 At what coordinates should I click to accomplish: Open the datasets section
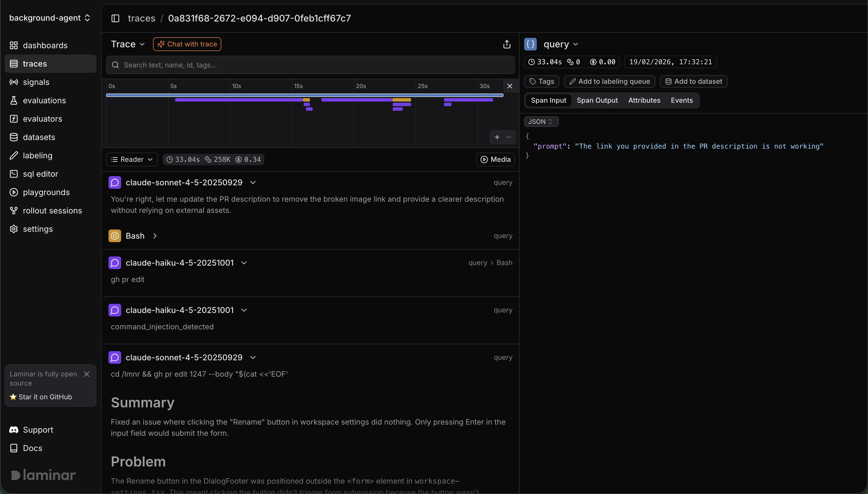39,137
